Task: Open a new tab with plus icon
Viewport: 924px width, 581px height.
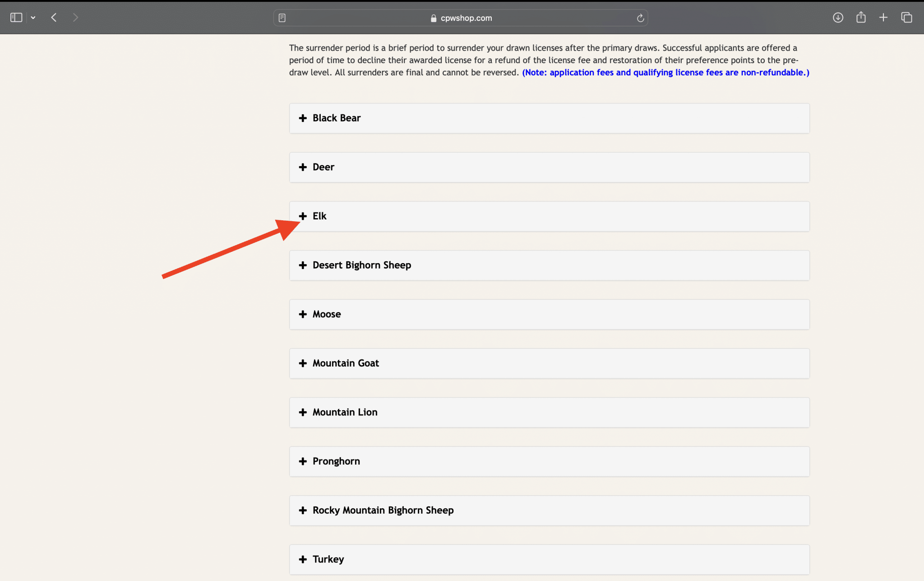Action: (x=883, y=18)
